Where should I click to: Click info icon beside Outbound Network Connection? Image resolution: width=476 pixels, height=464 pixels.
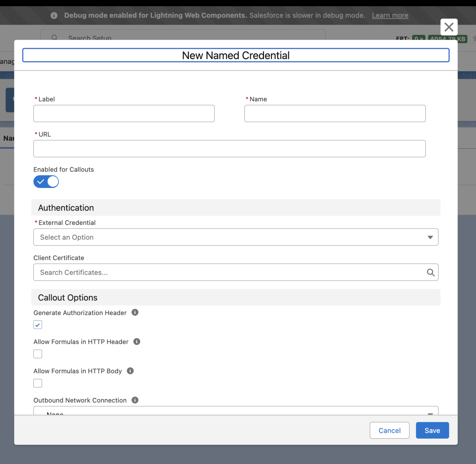135,400
